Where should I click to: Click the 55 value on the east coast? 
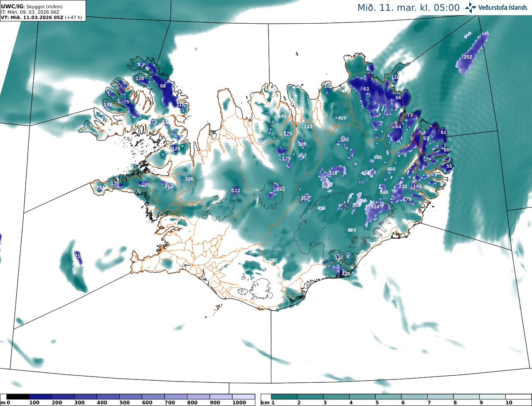click(x=449, y=166)
